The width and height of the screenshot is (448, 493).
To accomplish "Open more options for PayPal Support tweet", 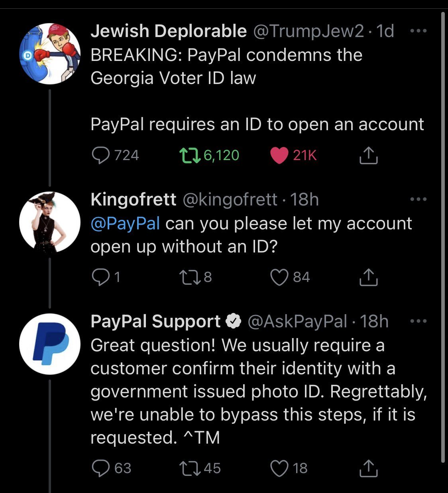I will point(419,321).
